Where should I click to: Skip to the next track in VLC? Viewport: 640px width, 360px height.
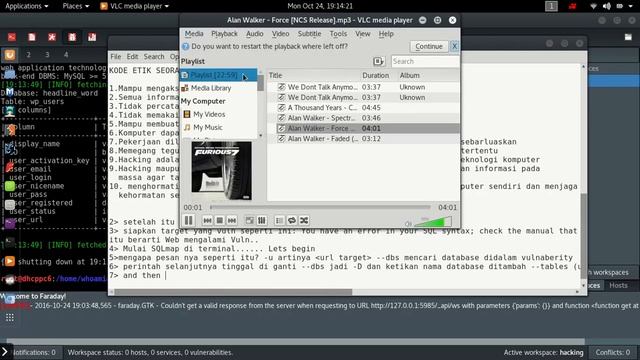[232, 220]
